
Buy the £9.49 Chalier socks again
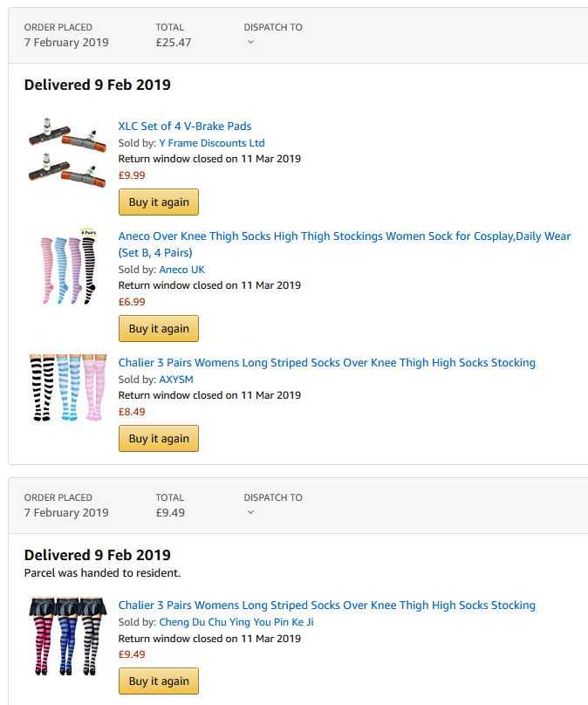click(159, 681)
